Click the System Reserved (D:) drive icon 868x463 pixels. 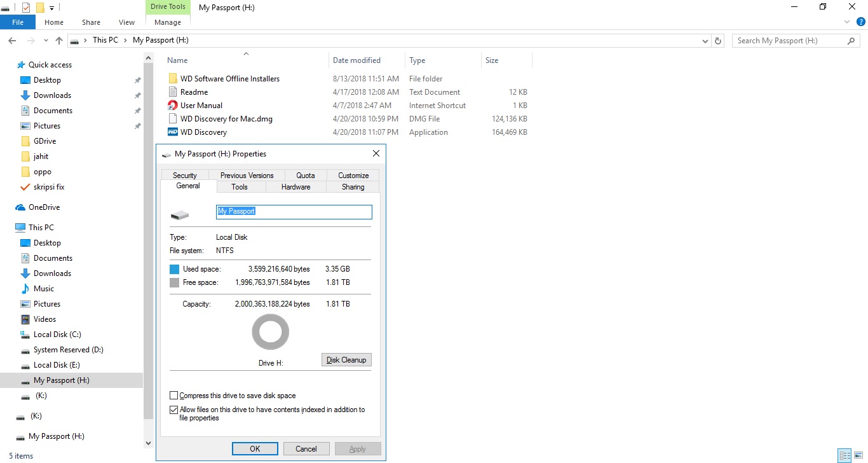(25, 350)
